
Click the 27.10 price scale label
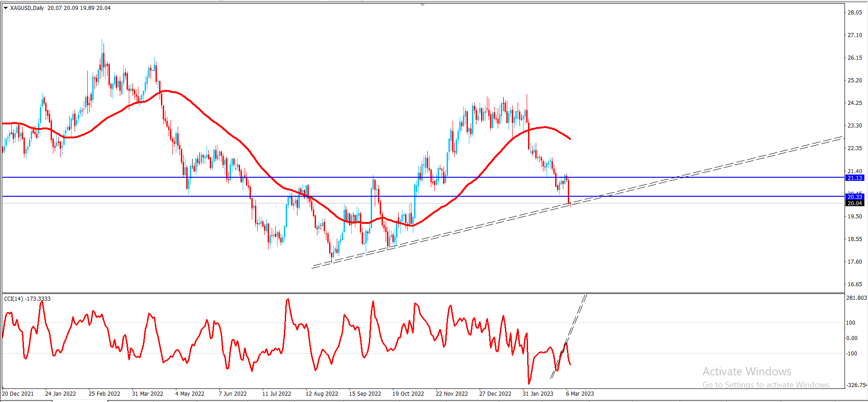(854, 35)
